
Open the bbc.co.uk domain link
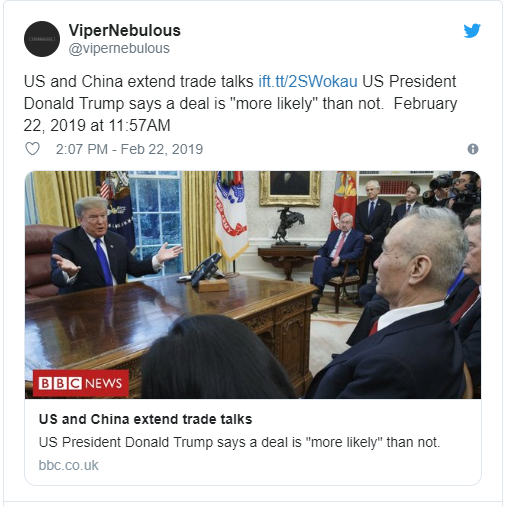pos(69,465)
